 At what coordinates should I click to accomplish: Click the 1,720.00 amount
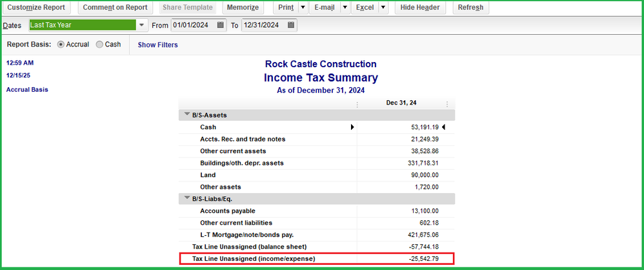(427, 187)
